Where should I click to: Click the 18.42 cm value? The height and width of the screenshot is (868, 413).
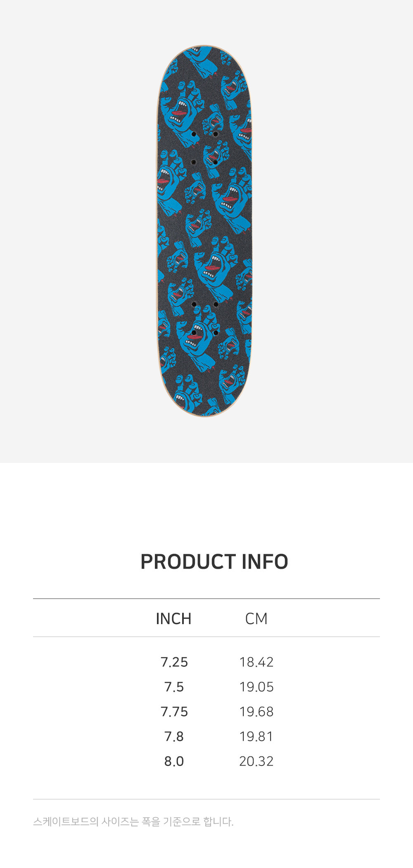256,662
